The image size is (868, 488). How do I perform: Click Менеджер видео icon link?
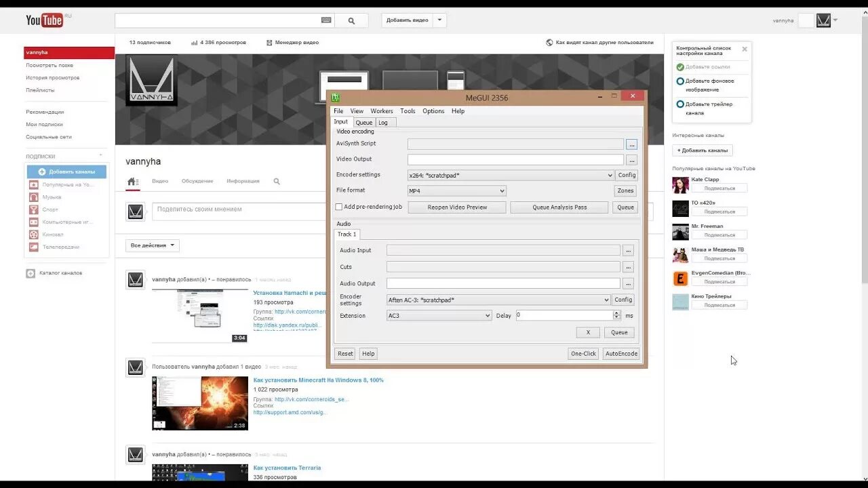269,43
